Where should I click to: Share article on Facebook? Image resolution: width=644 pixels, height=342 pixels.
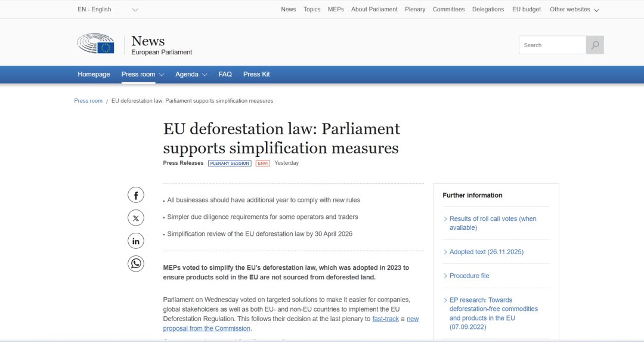click(x=136, y=195)
